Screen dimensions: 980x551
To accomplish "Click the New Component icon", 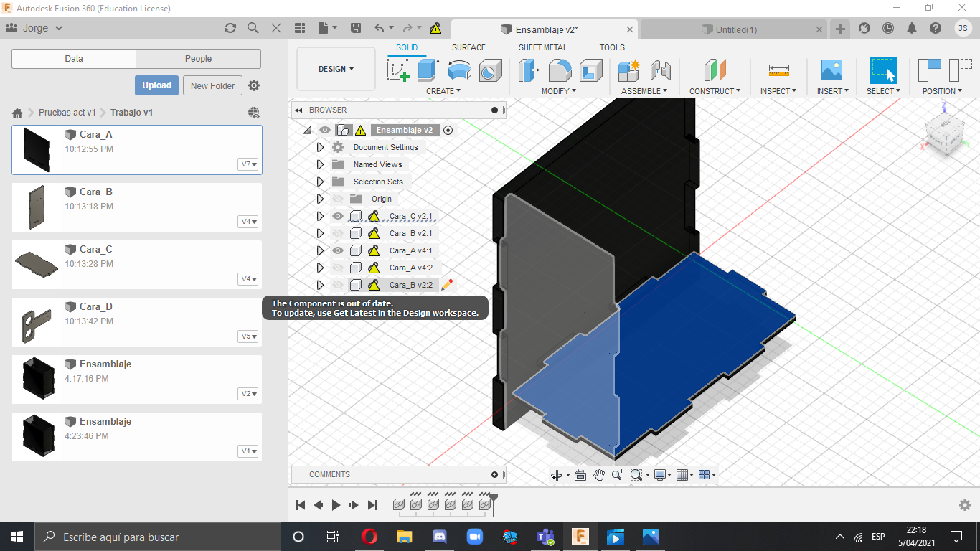I will (x=628, y=70).
